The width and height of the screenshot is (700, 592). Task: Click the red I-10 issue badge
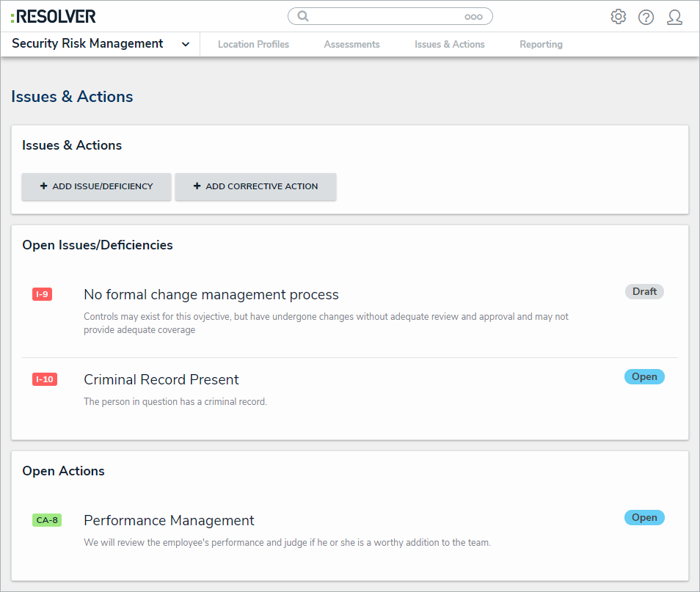coord(45,379)
